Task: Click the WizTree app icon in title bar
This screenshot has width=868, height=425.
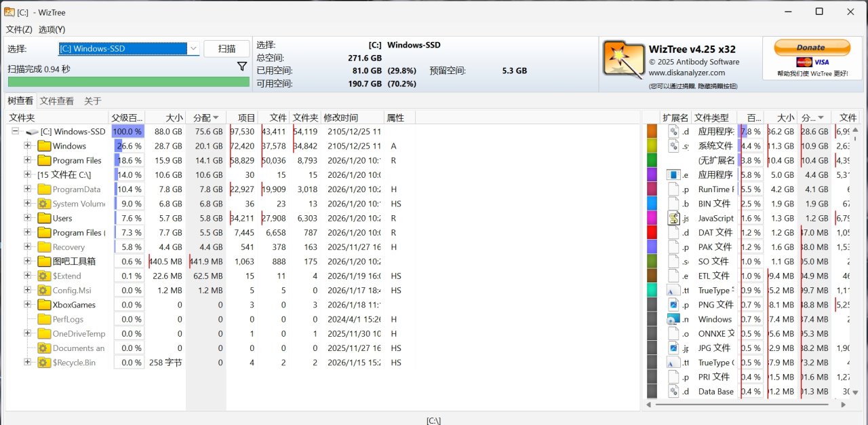Action: tap(9, 12)
